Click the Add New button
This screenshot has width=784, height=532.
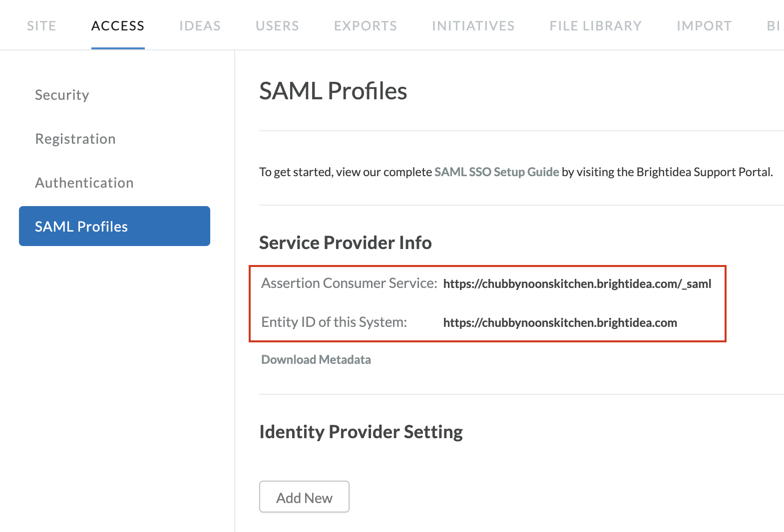pos(304,497)
